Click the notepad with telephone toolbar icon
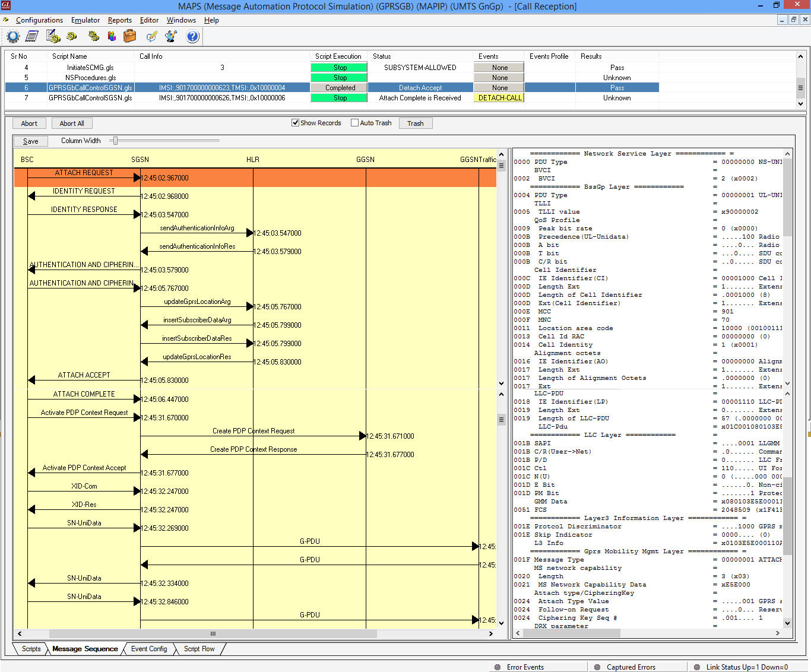This screenshot has height=672, width=811. click(x=53, y=37)
